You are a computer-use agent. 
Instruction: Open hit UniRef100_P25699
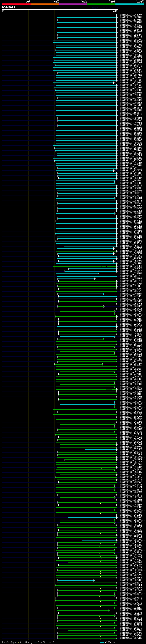tap(131, 50)
